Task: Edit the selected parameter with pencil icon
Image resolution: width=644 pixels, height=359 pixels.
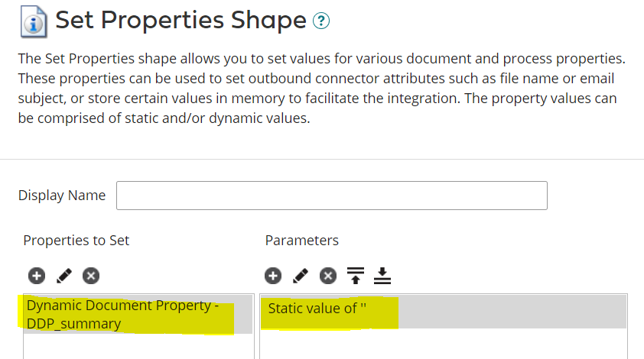Action: [301, 276]
